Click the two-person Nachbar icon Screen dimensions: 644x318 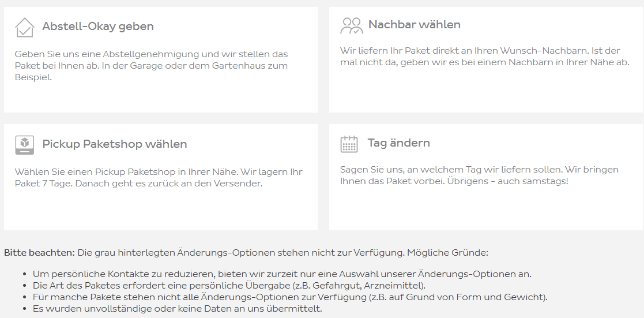[x=351, y=25]
